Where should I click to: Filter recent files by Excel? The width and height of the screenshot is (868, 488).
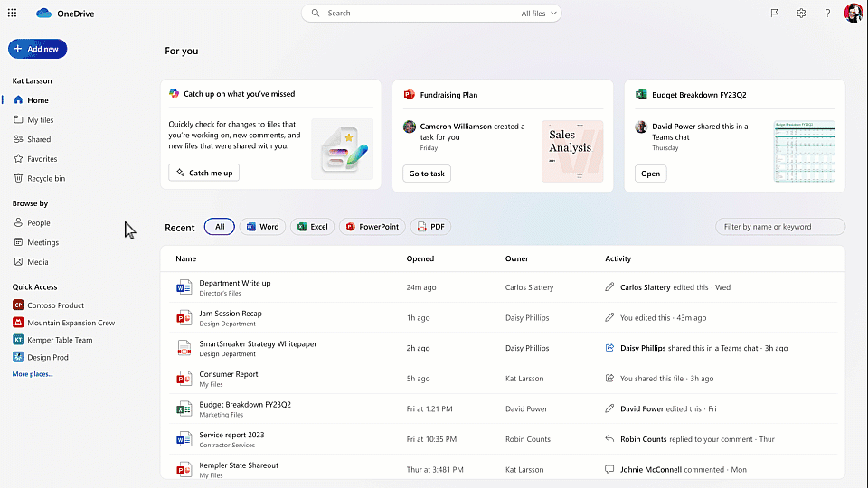312,226
